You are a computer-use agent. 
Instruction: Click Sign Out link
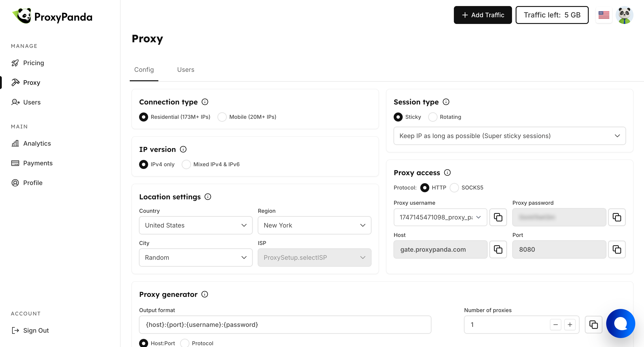[x=36, y=330]
